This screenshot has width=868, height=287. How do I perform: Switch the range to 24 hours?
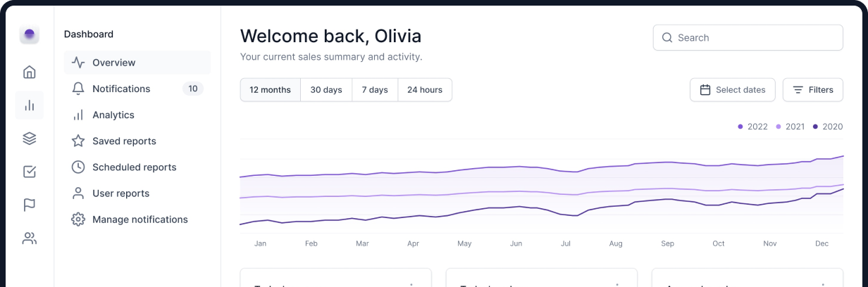pyautogui.click(x=425, y=90)
